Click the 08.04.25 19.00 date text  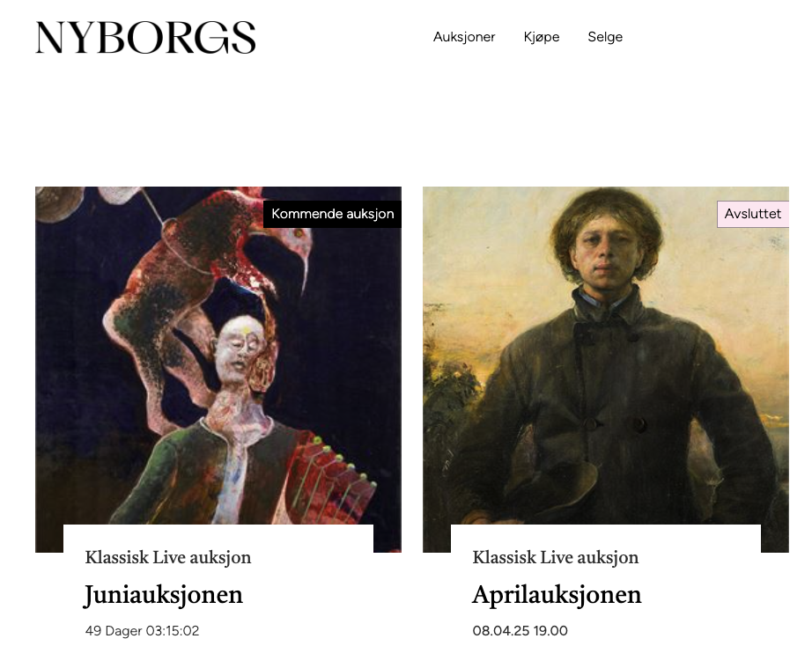520,631
